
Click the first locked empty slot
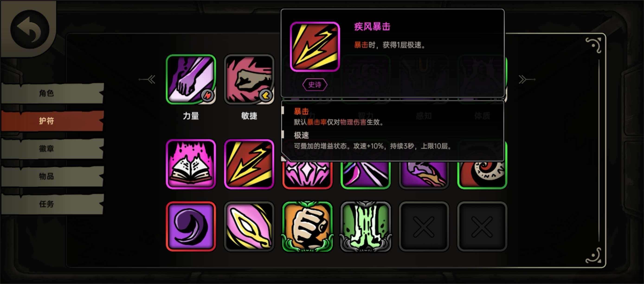pos(424,226)
